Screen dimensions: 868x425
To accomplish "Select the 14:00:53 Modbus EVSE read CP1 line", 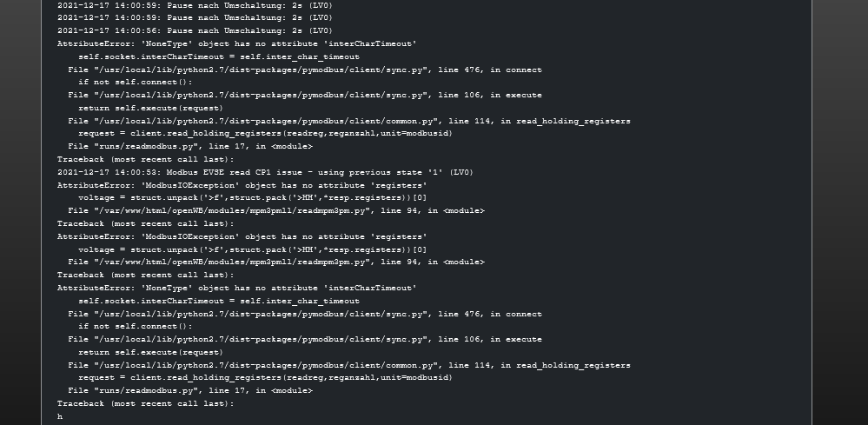I will click(x=265, y=172).
